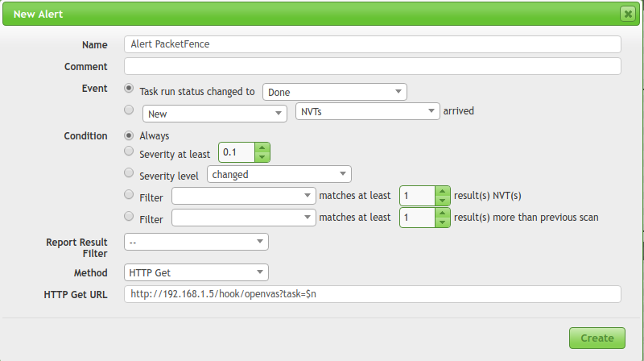Increase the 'Severity at least' value with up arrow
This screenshot has width=644, height=361.
[262, 147]
